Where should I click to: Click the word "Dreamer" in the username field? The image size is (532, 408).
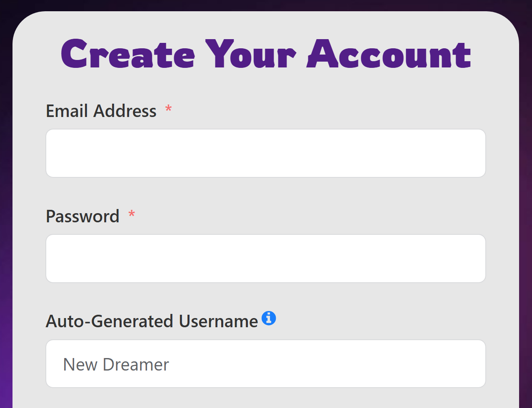(136, 365)
